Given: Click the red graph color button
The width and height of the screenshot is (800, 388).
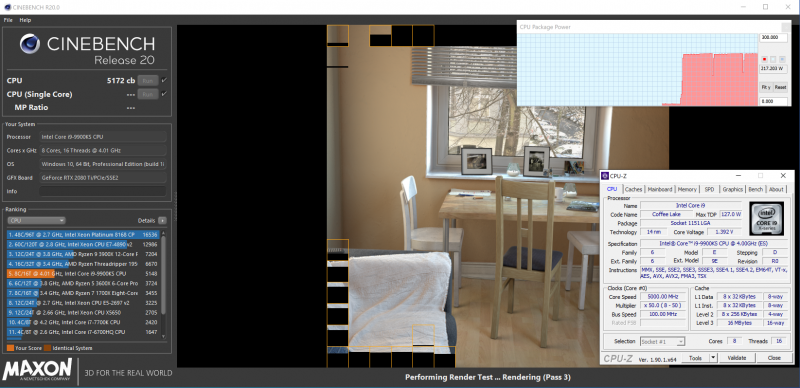Looking at the screenshot, I should tap(764, 59).
